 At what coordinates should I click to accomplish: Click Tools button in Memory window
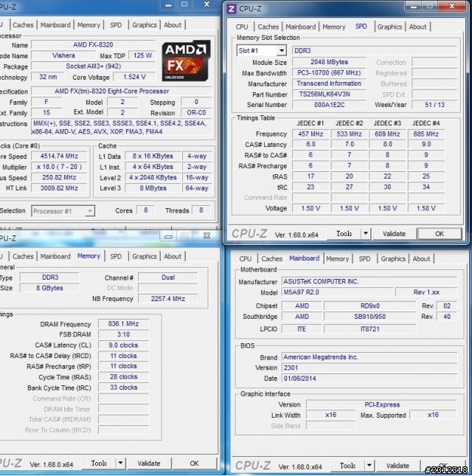point(99,463)
